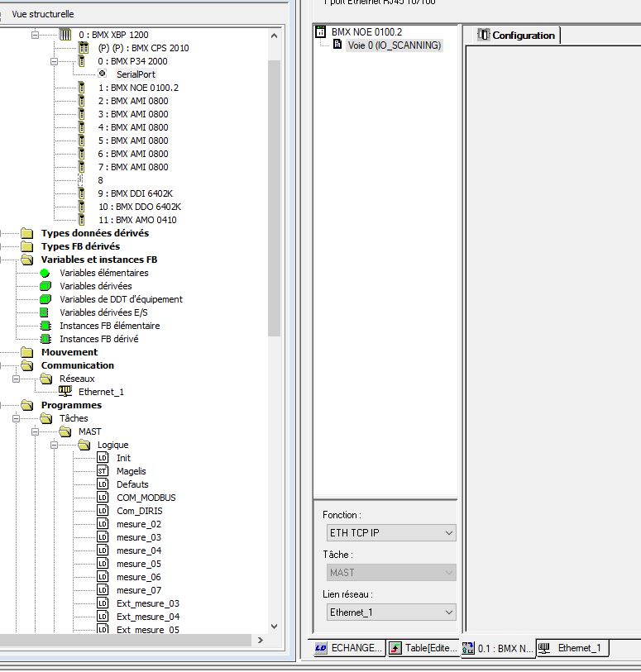Image resolution: width=641 pixels, height=672 pixels.
Task: Select the Ethernet_1 network icon under Réseaux
Action: click(x=65, y=392)
